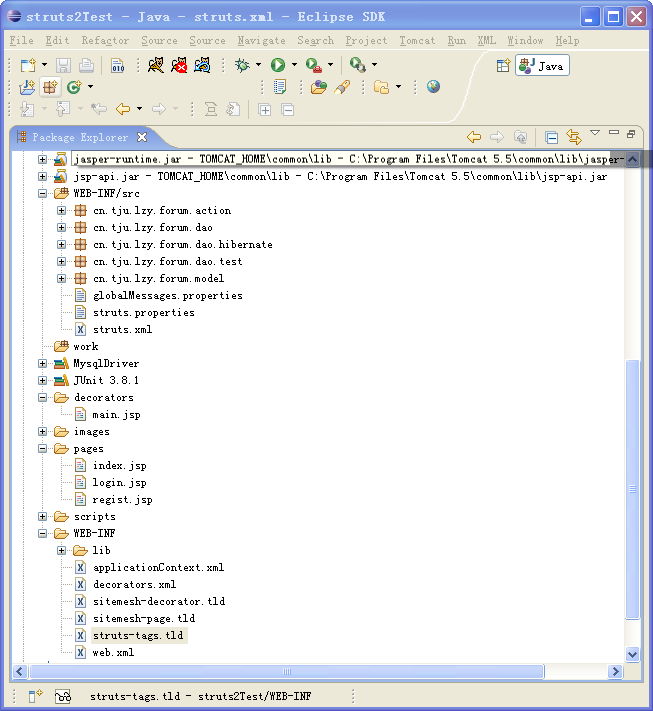Click the vertical scrollbar down arrow
Viewport: 653px width, 711px height.
click(x=632, y=654)
